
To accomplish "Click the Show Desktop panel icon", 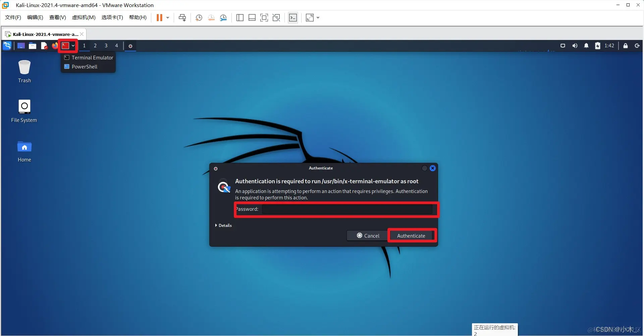I will pos(21,46).
